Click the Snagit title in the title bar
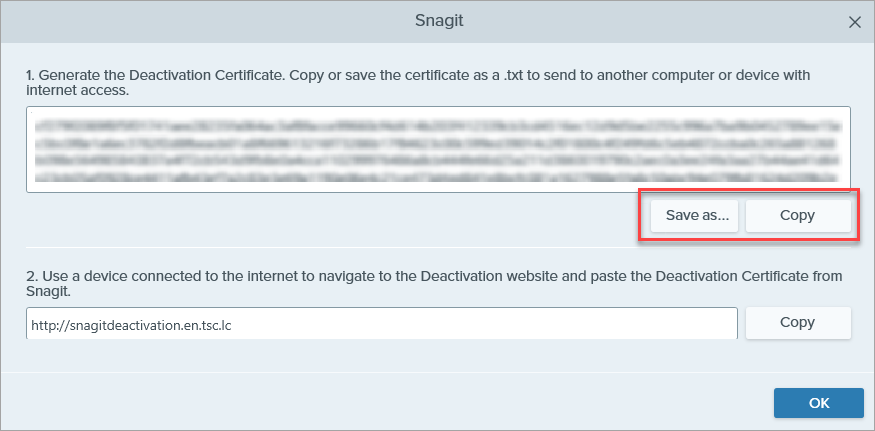This screenshot has width=875, height=431. 437,21
